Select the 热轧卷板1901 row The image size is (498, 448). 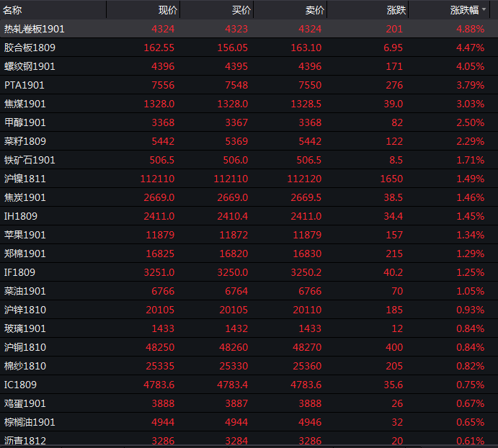34,29
